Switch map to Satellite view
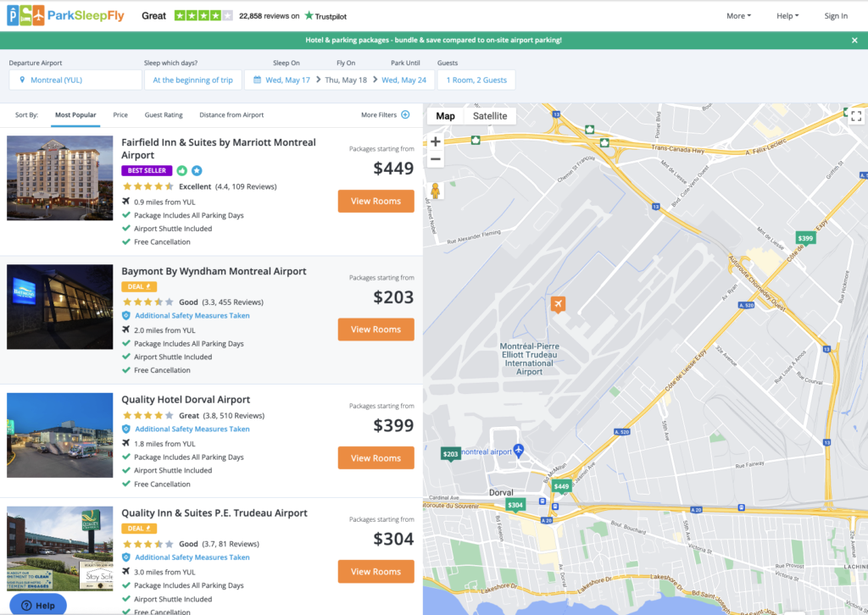The width and height of the screenshot is (868, 615). tap(490, 116)
